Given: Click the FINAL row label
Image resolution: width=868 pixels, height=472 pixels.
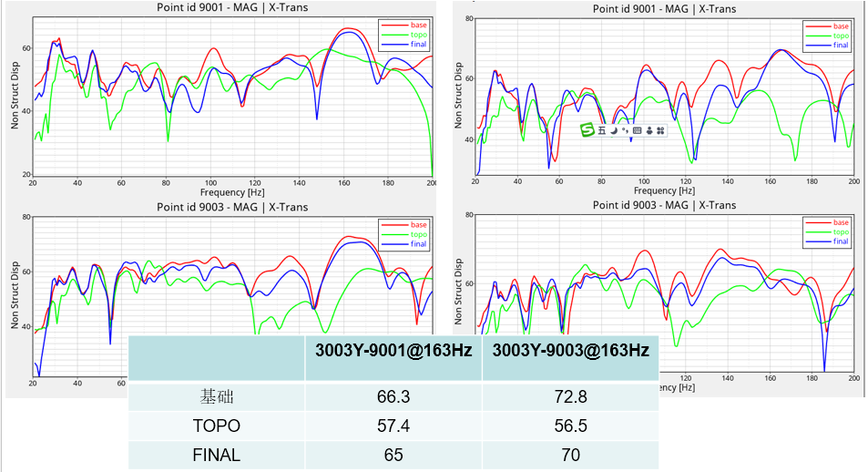Looking at the screenshot, I should pos(217,455).
